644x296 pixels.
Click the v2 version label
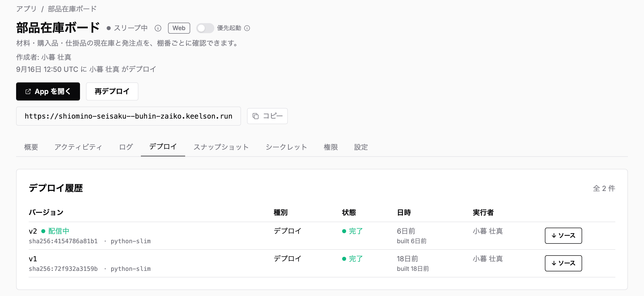33,231
